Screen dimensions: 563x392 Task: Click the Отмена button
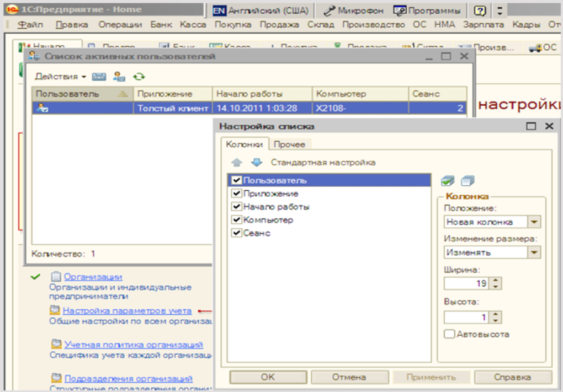[349, 377]
